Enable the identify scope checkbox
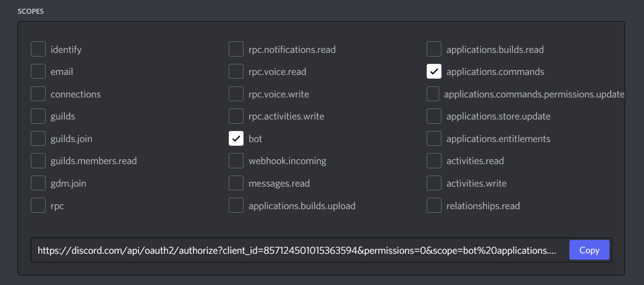644x285 pixels. (x=38, y=49)
